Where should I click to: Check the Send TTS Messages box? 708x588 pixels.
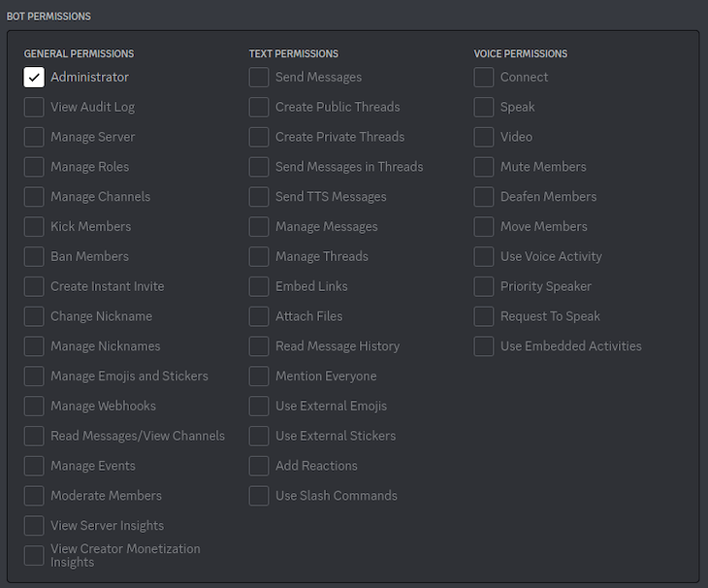tap(259, 197)
